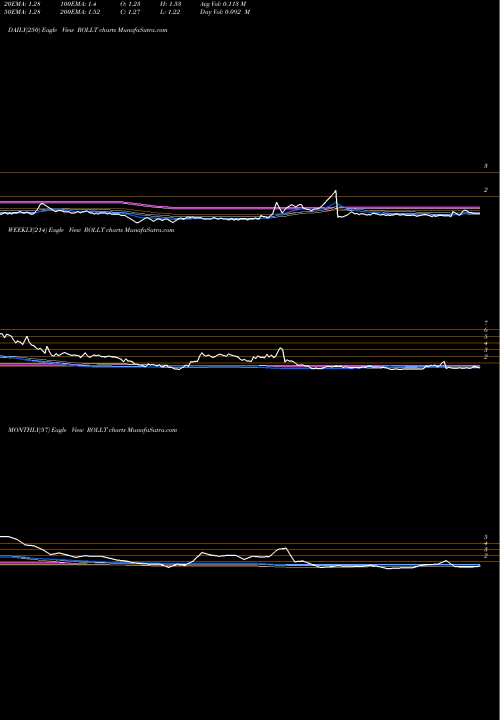The image size is (500, 720).
Task: Select the 200EMA: 1.52 value
Action: [80, 12]
